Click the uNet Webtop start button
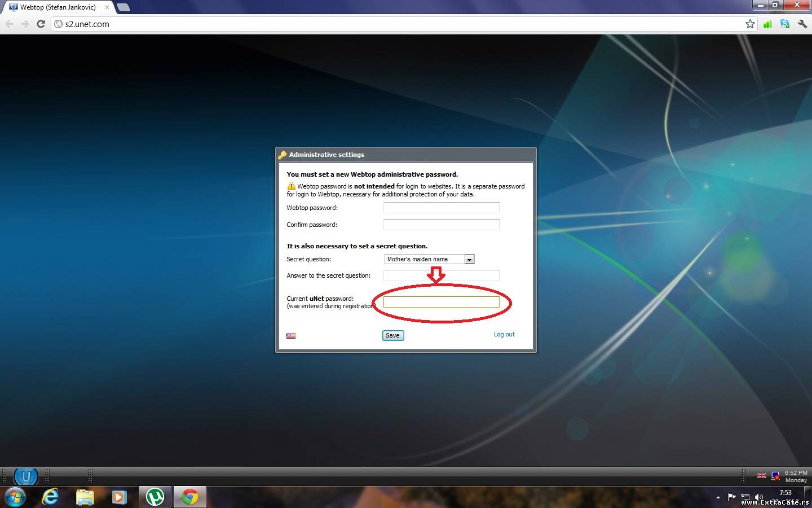Image resolution: width=812 pixels, height=508 pixels. pos(25,476)
